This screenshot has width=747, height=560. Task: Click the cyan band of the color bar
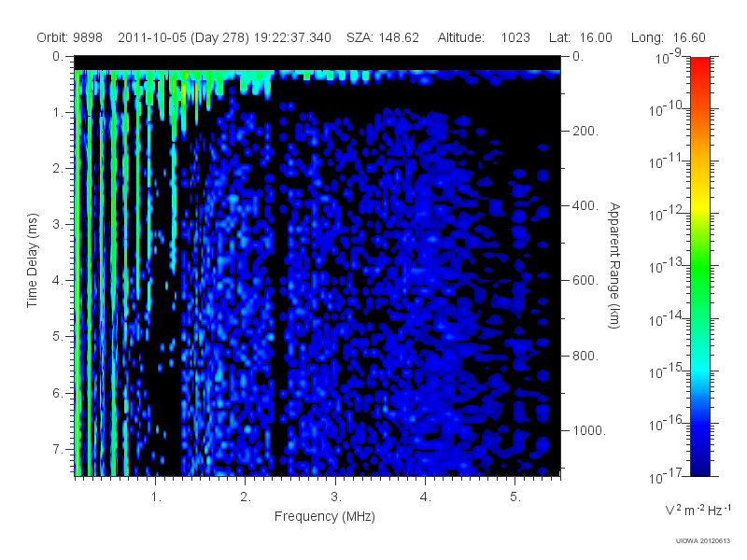(700, 369)
